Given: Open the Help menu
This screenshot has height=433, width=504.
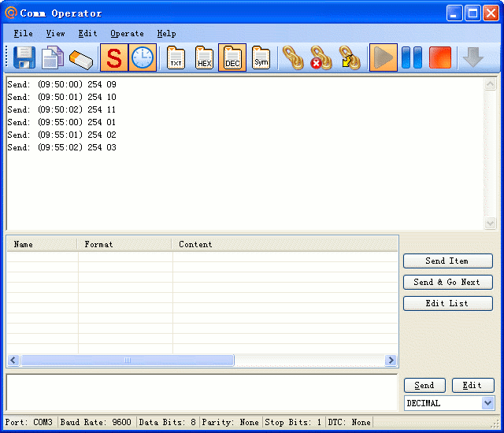Looking at the screenshot, I should point(166,33).
